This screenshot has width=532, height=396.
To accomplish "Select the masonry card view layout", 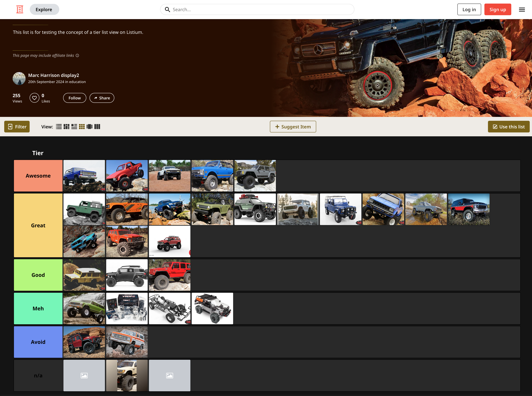I will click(x=66, y=127).
